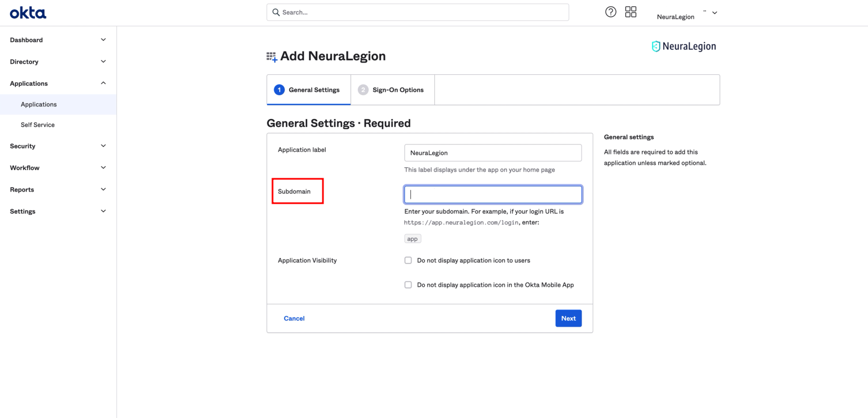Viewport: 868px width, 418px height.
Task: Click the Search input field
Action: 418,12
